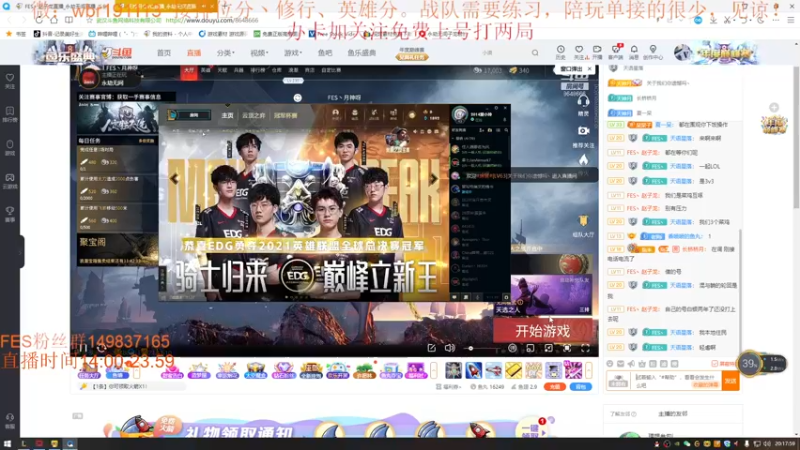Click the 推荐关注 camera icon

583,131
